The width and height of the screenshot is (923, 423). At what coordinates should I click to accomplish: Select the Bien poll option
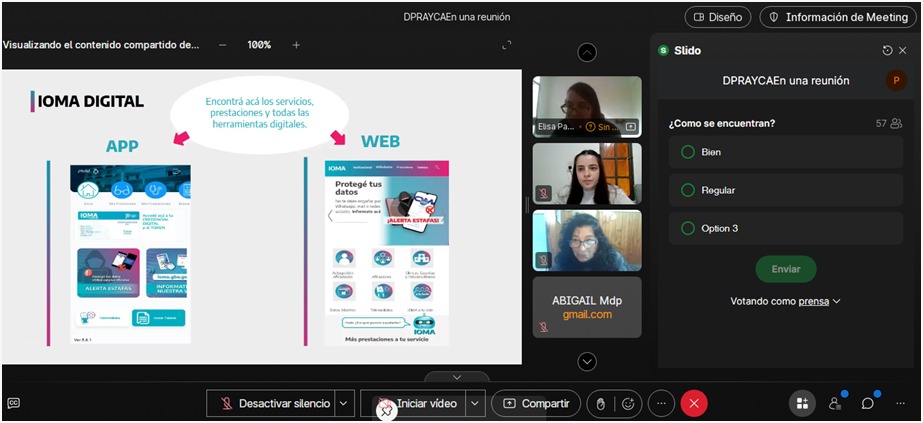point(786,152)
